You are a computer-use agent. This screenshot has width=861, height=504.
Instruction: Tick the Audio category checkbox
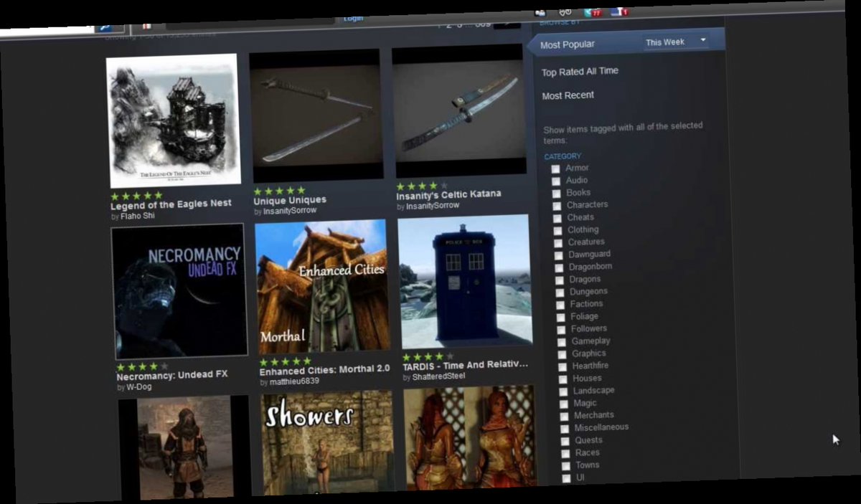555,181
